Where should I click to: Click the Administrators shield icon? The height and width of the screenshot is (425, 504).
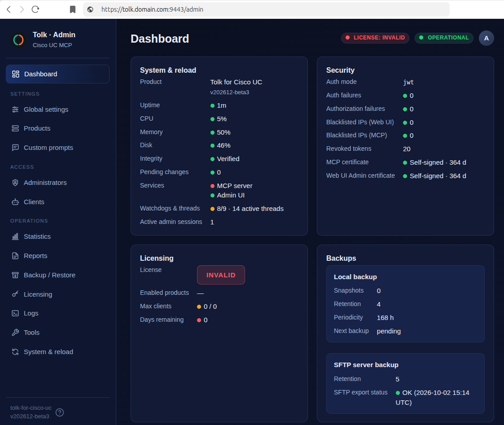15,183
